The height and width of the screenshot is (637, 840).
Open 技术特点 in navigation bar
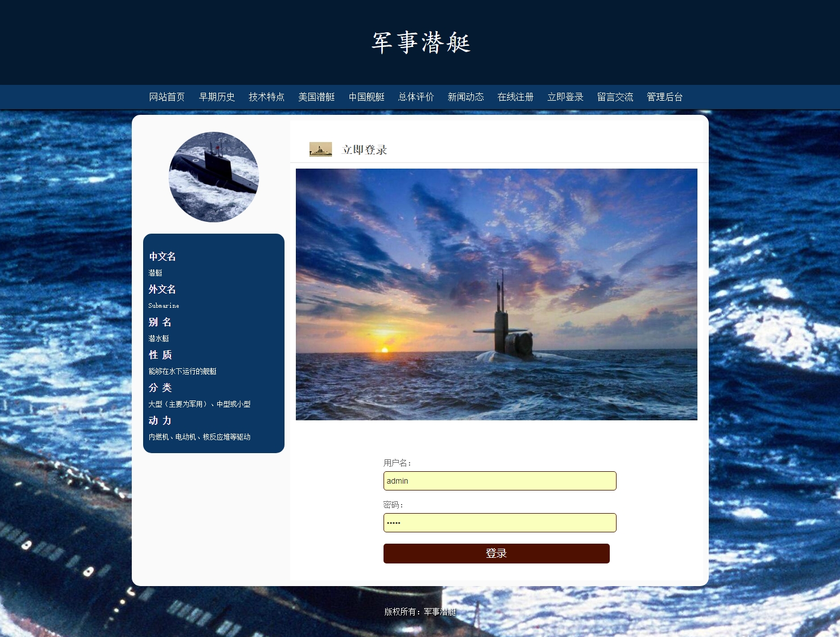tap(266, 97)
